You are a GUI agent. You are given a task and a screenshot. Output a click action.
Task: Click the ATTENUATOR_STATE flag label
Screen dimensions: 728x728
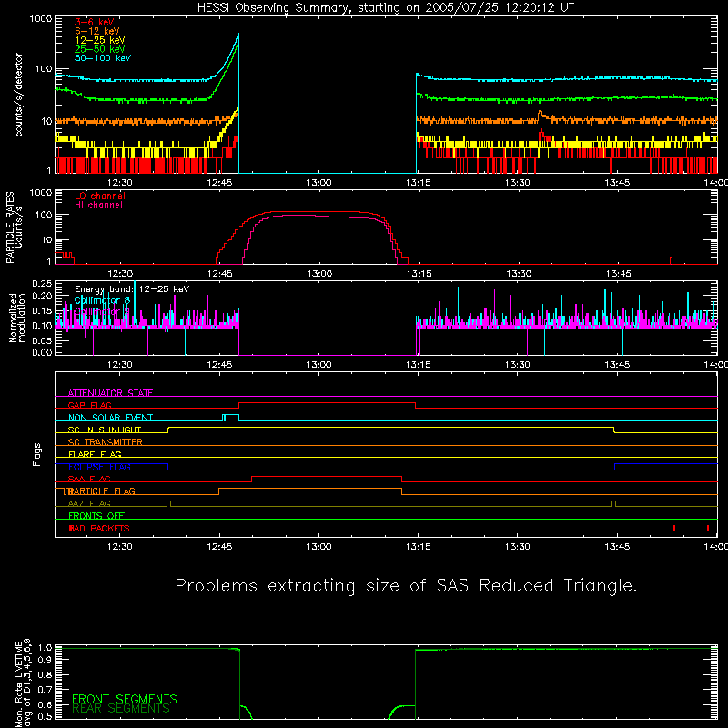(110, 393)
